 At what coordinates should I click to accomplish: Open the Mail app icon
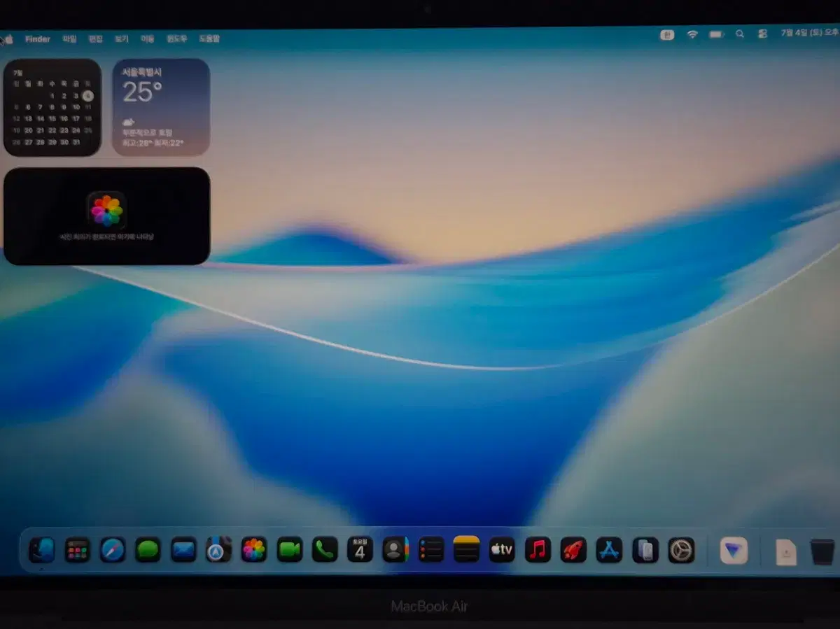183,550
